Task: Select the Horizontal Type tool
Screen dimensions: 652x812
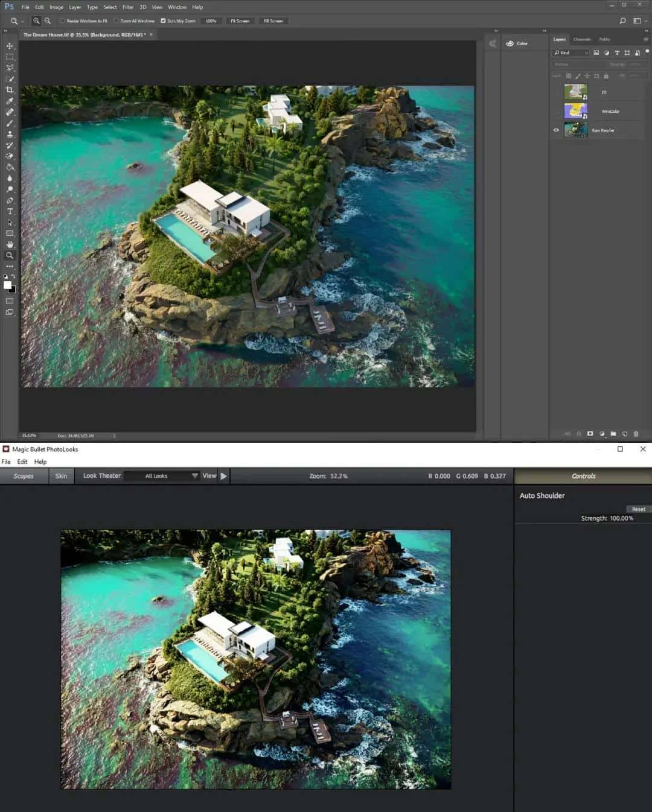Action: coord(9,211)
